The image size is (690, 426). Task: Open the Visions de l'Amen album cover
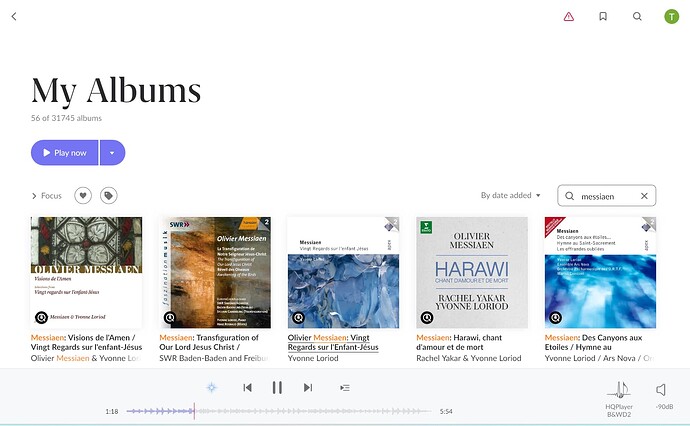(x=86, y=272)
